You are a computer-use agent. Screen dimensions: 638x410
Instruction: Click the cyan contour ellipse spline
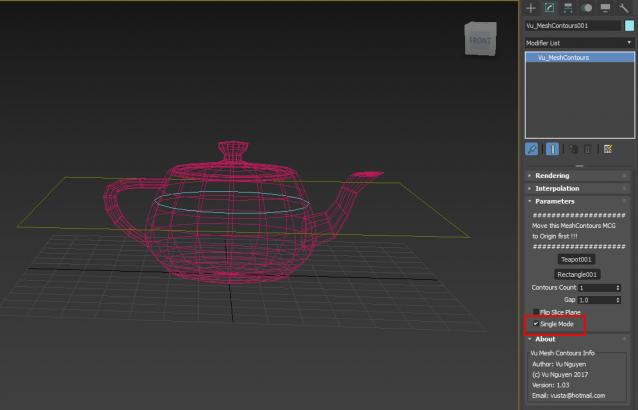232,203
